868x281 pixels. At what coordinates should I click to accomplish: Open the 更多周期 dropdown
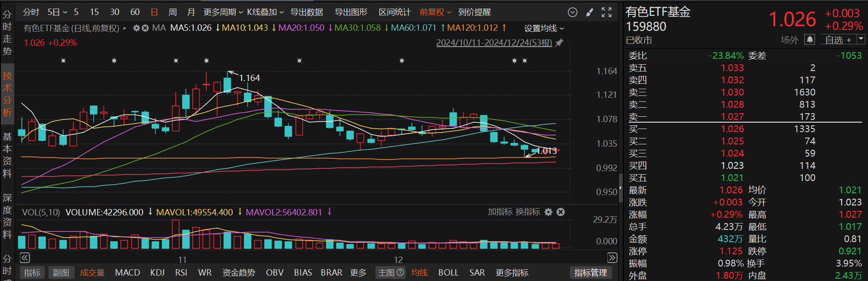tap(223, 12)
